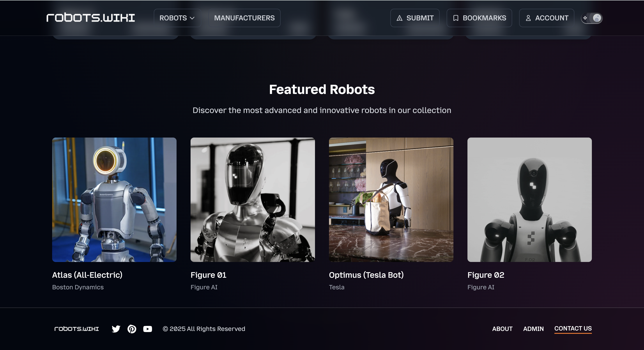Image resolution: width=644 pixels, height=350 pixels.
Task: Open the ABOUT page link
Action: [502, 329]
